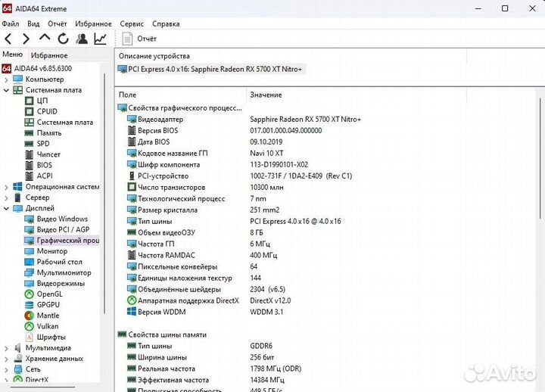Viewport: 545px width, 392px height.
Task: Select the AIDA64 v6.85.6300 root item
Action: [x=37, y=68]
